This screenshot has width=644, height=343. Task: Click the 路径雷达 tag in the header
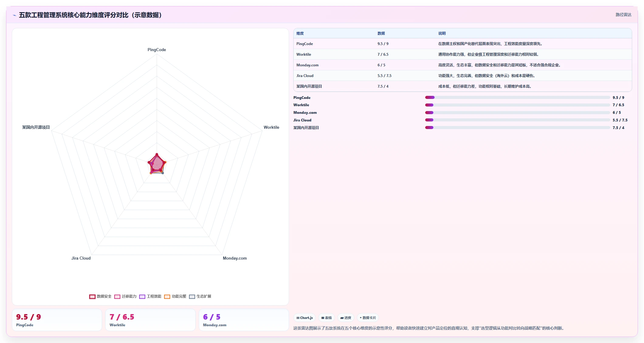[x=624, y=15]
